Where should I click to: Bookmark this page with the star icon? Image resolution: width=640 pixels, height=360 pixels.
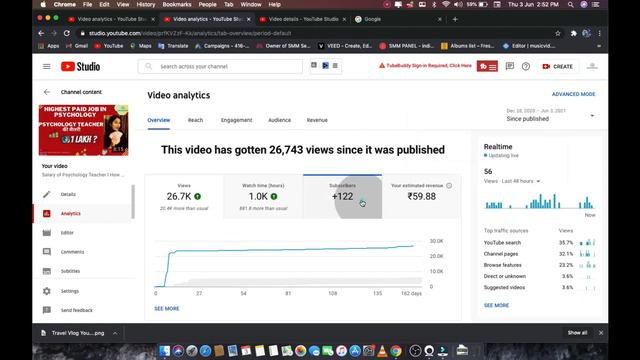point(558,33)
